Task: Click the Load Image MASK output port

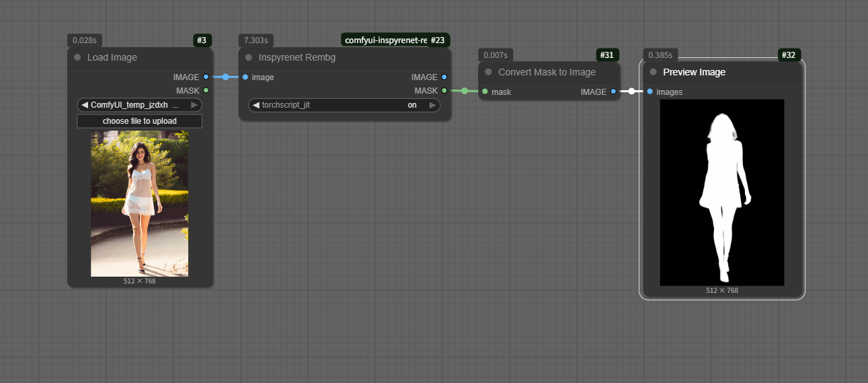Action: pyautogui.click(x=206, y=90)
